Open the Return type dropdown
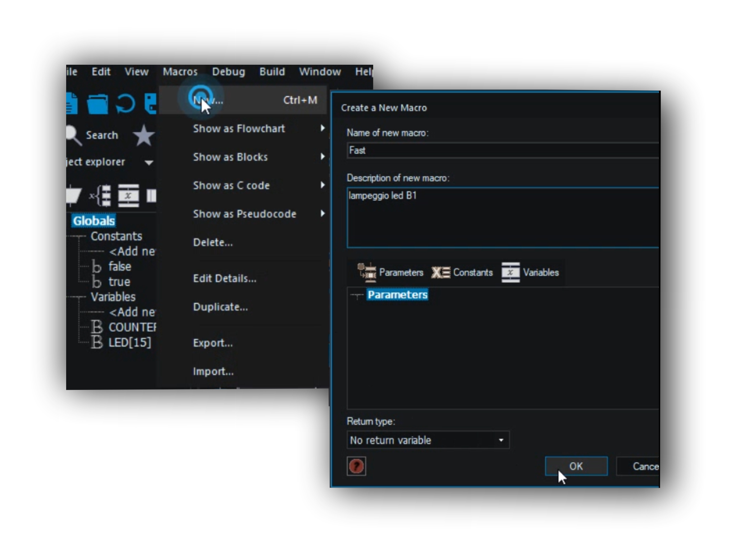This screenshot has width=736, height=560. [428, 440]
